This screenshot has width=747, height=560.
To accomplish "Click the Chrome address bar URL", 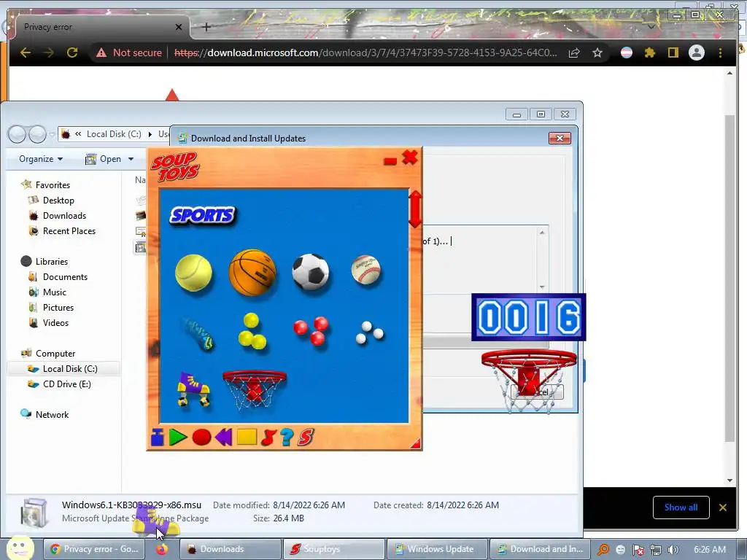I will click(x=365, y=52).
